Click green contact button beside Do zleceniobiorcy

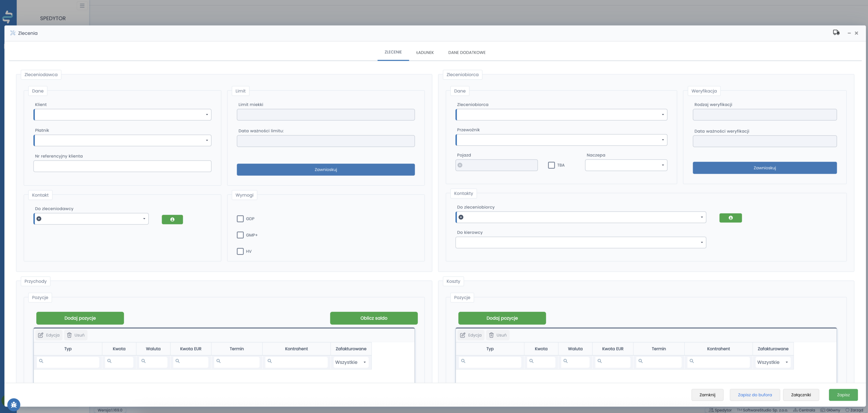click(x=730, y=218)
